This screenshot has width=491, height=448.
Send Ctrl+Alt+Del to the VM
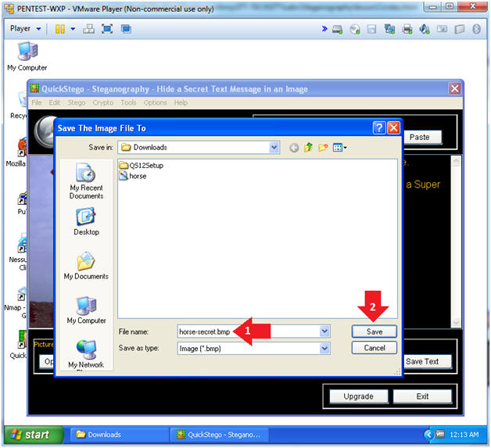[88, 29]
